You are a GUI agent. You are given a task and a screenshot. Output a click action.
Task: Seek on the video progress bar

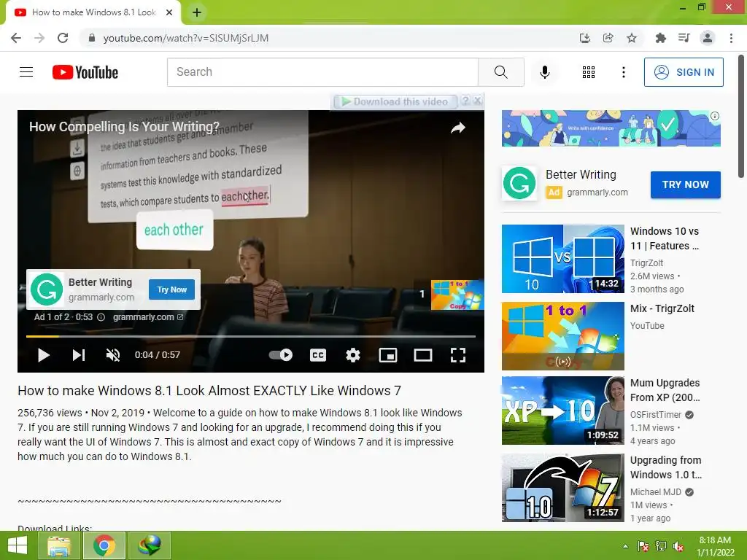(x=251, y=336)
